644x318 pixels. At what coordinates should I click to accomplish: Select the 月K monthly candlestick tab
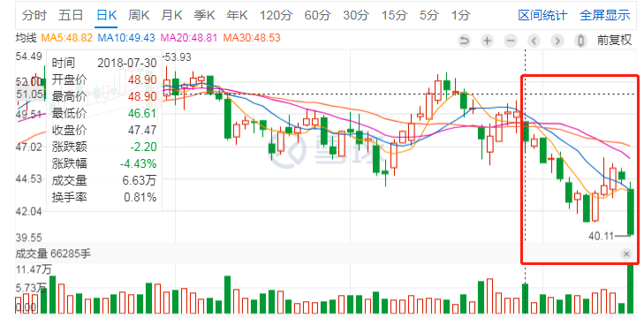pos(171,16)
